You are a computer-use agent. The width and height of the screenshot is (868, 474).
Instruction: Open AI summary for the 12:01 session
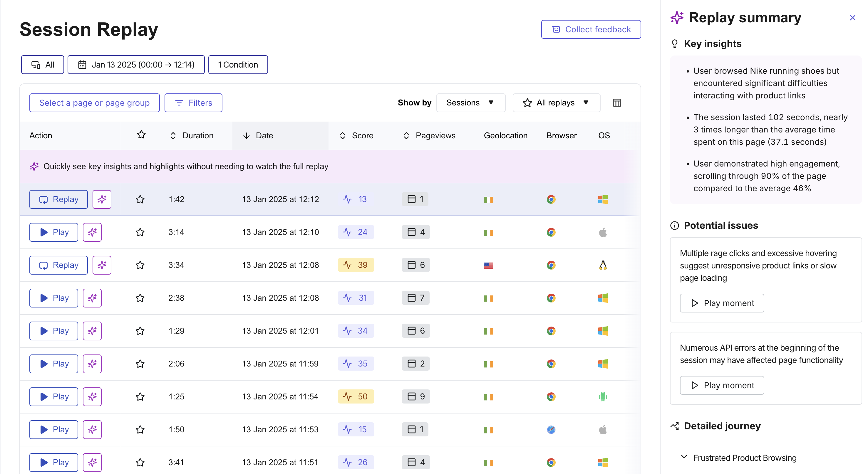(x=92, y=331)
